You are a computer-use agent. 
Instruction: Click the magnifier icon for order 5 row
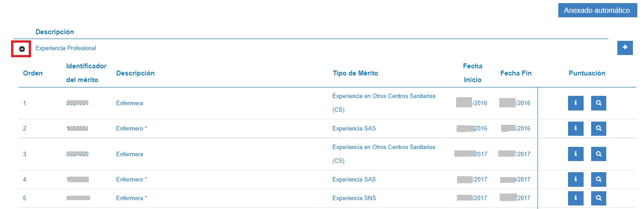[599, 198]
